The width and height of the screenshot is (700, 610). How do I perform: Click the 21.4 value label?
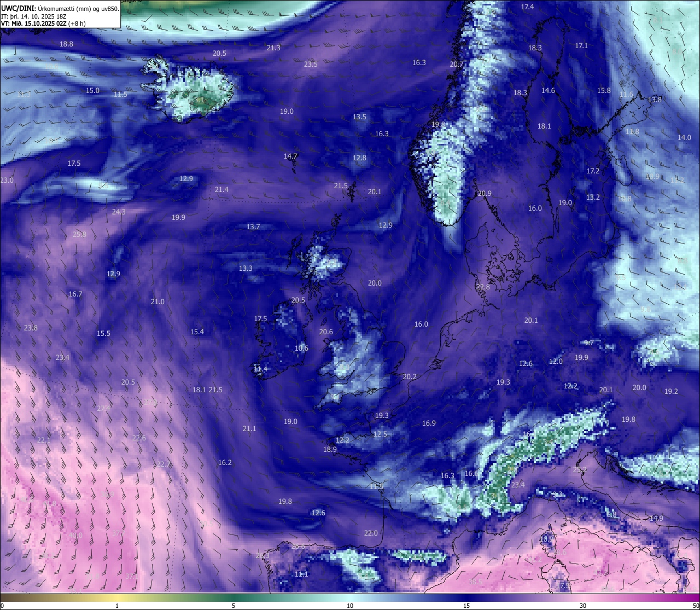pyautogui.click(x=221, y=189)
